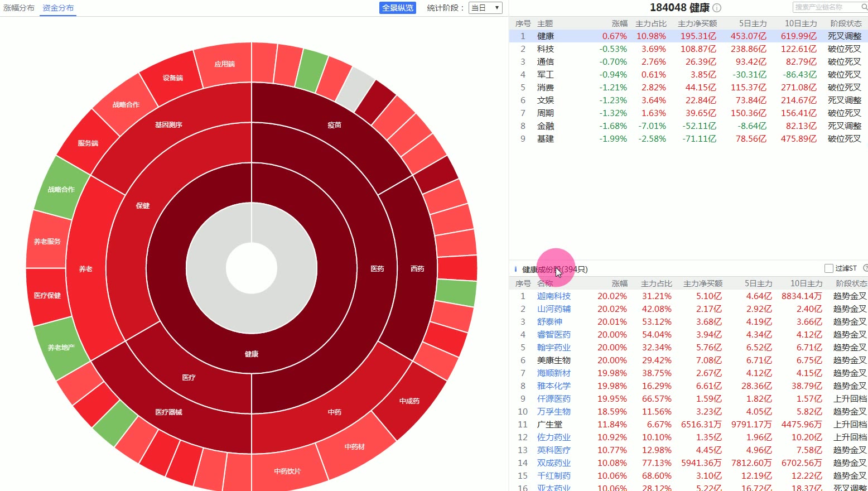Screen dimensions: 868x491
Task: Click the 全景纵览 button
Action: point(398,8)
